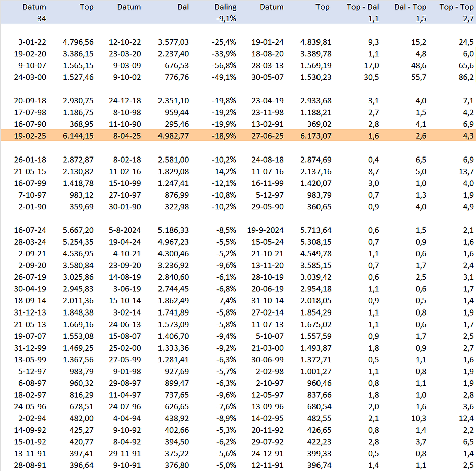Select the top value 4.796,56
Image resolution: width=476 pixels, height=471 pixels.
coord(78,42)
